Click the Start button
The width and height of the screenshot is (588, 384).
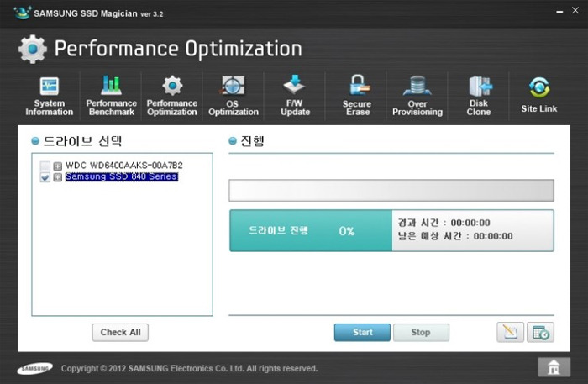point(362,332)
